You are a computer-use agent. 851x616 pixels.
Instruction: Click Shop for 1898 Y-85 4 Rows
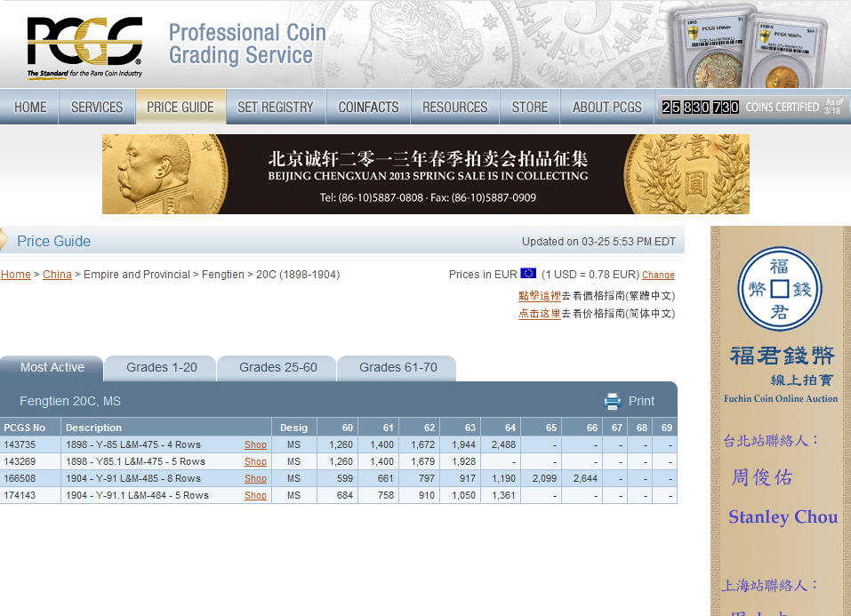click(255, 445)
